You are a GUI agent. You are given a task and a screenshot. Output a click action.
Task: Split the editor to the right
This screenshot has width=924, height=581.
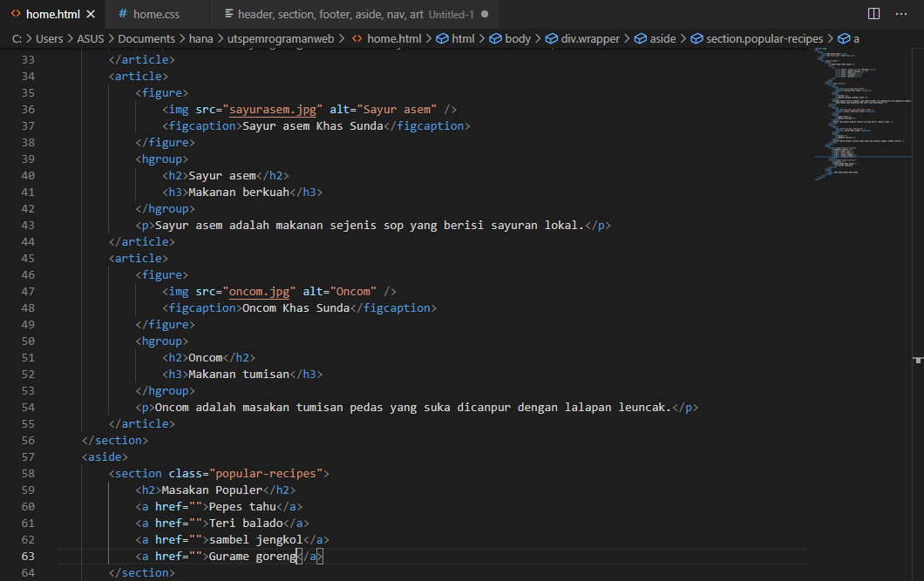click(874, 14)
